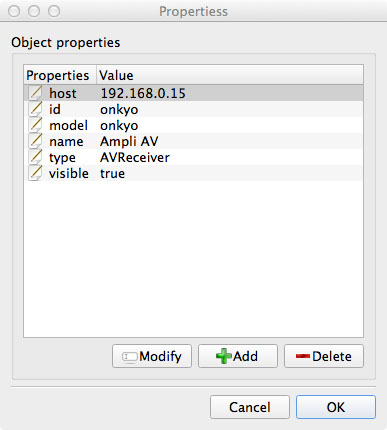
Task: Click the text field icon on Modify
Action: click(129, 357)
